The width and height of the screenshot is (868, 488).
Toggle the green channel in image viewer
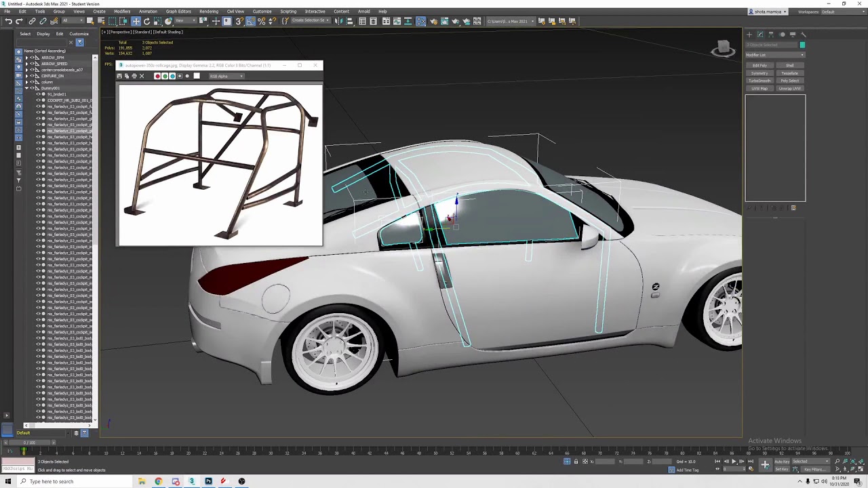pyautogui.click(x=165, y=76)
